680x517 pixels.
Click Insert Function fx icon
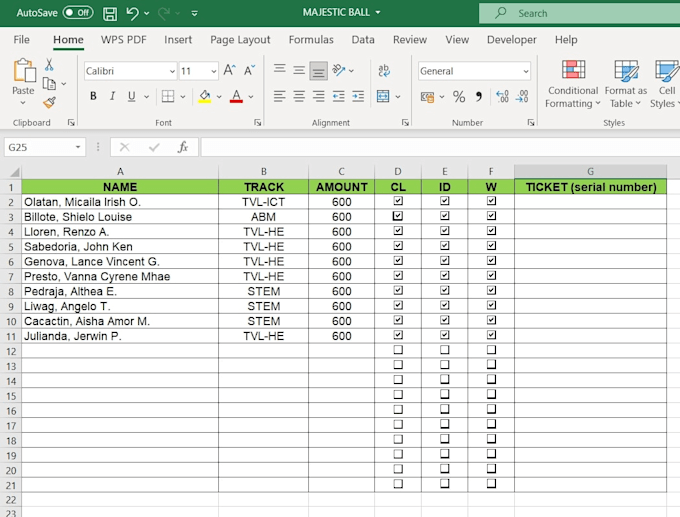coord(183,147)
